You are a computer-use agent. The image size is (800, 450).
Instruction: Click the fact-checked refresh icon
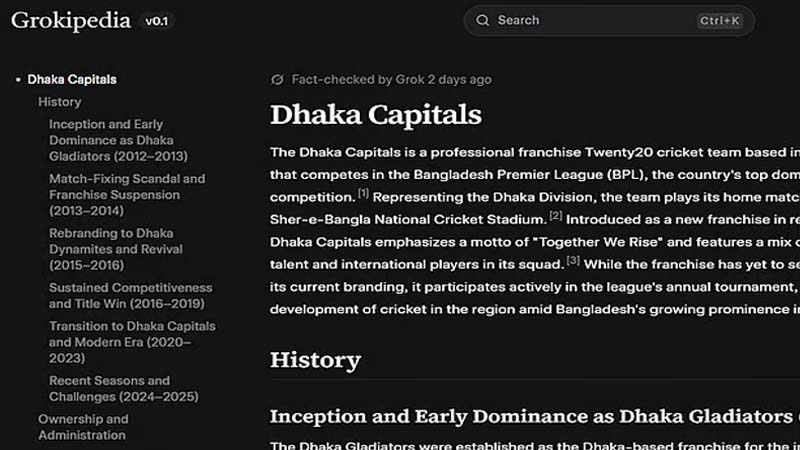[x=278, y=80]
